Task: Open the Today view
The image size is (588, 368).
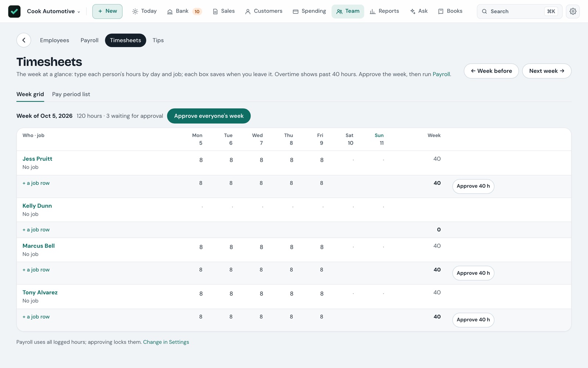Action: click(144, 11)
